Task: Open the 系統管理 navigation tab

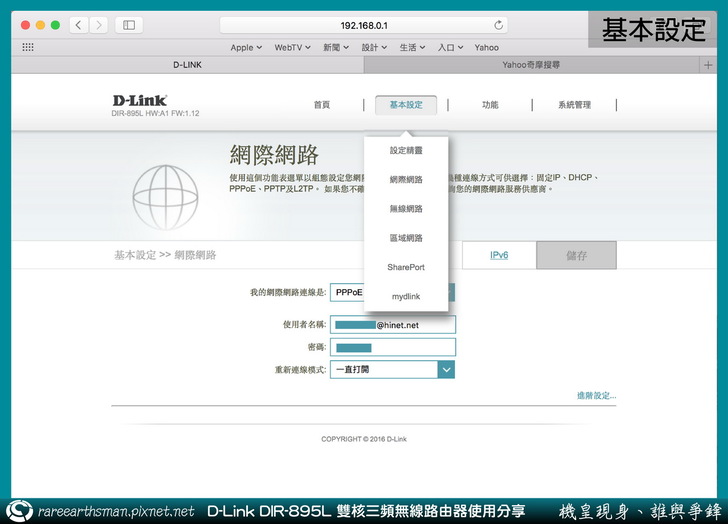Action: pos(574,105)
